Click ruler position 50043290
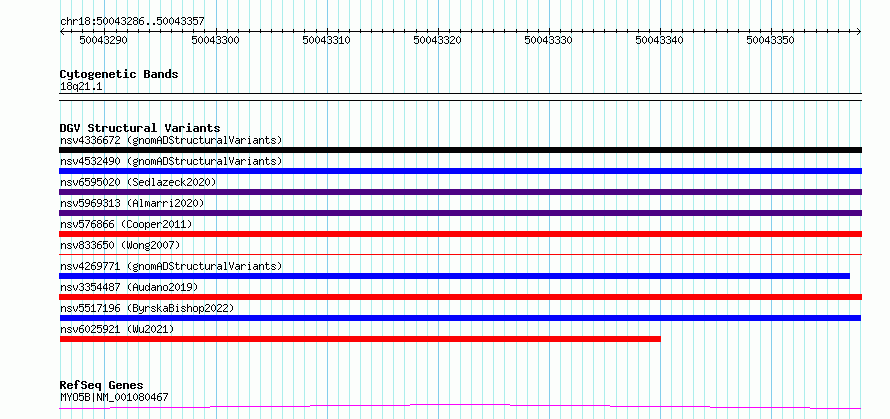Image resolution: width=890 pixels, height=419 pixels. pos(103,40)
